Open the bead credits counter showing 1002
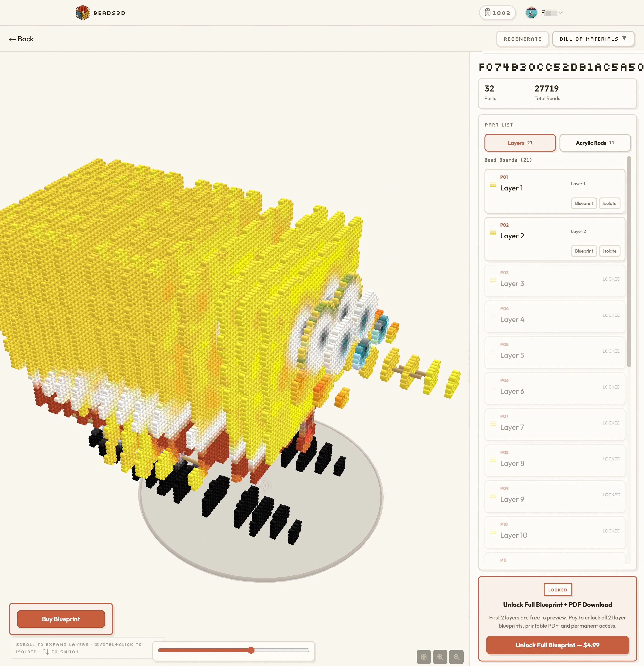This screenshot has width=644, height=666. coord(498,13)
